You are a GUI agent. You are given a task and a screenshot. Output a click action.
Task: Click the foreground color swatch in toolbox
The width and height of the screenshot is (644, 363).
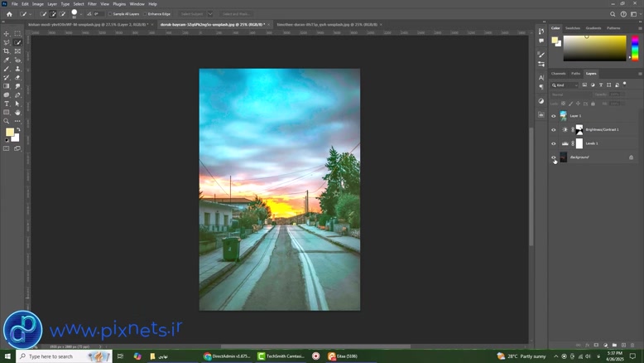coord(9,132)
